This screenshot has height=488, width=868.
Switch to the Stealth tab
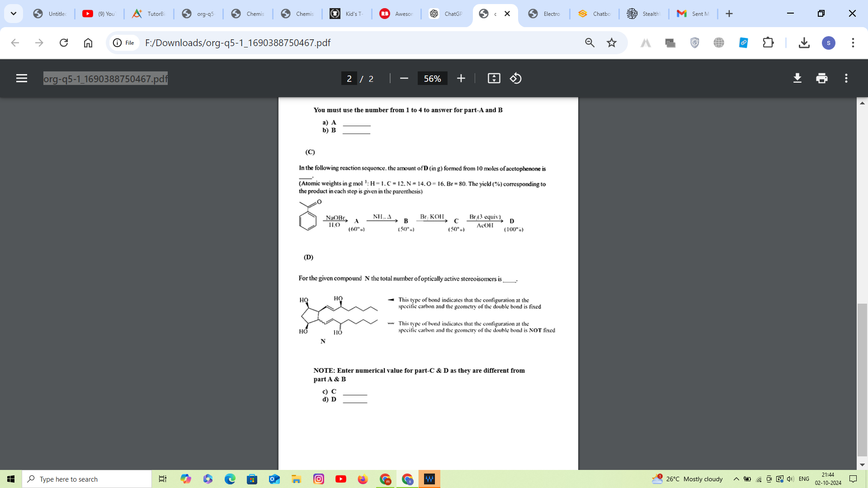pos(644,14)
